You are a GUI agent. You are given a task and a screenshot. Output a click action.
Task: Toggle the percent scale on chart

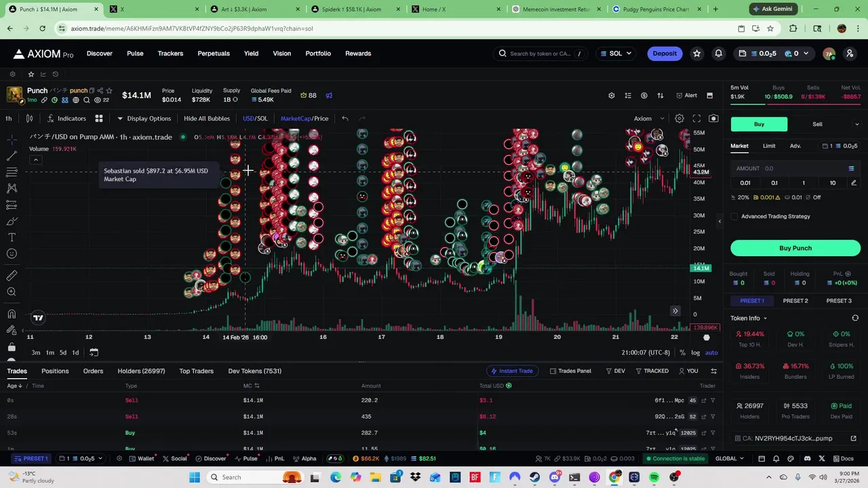pyautogui.click(x=682, y=352)
